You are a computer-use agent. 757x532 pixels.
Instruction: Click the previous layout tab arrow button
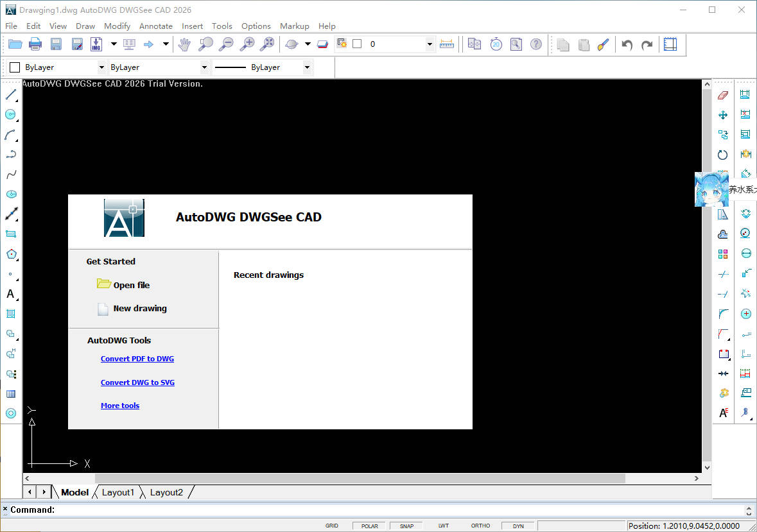30,492
